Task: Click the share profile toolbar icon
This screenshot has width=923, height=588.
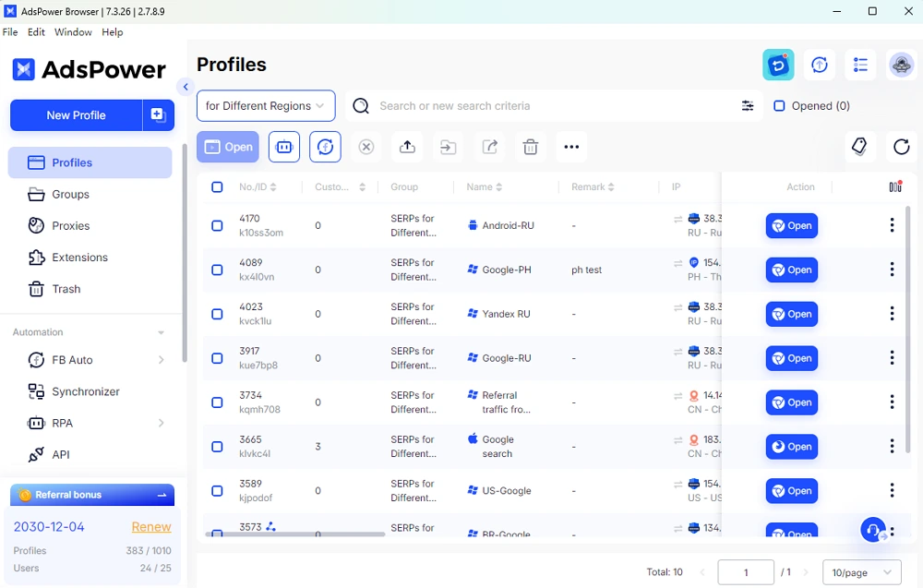Action: pyautogui.click(x=490, y=147)
